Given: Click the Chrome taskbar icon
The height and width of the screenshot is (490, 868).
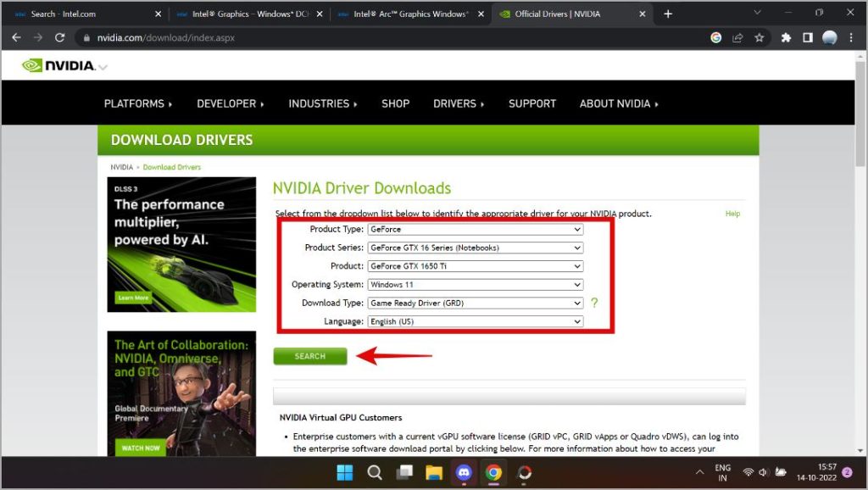Looking at the screenshot, I should click(x=494, y=472).
